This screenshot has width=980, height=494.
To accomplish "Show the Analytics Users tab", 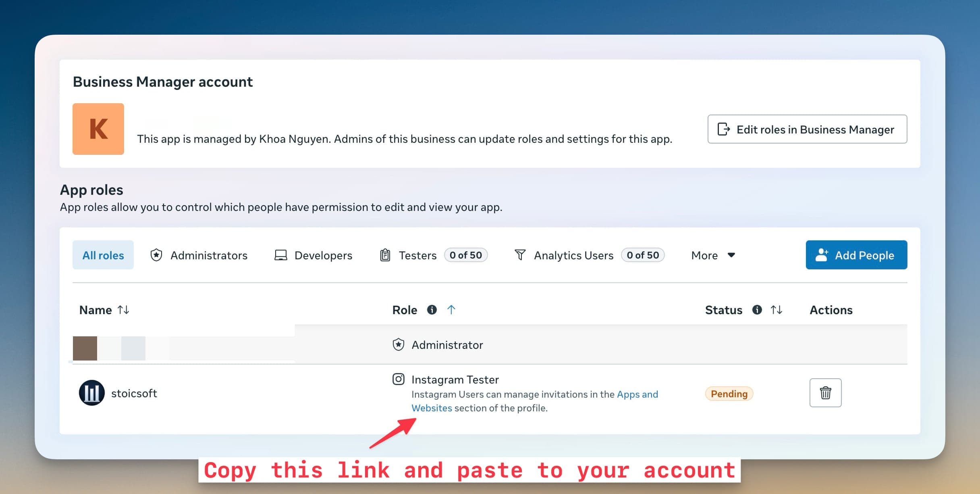I will point(590,255).
